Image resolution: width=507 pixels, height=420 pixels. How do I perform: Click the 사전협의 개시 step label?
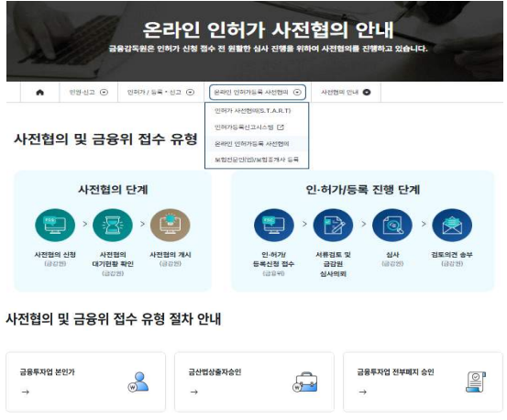point(171,255)
